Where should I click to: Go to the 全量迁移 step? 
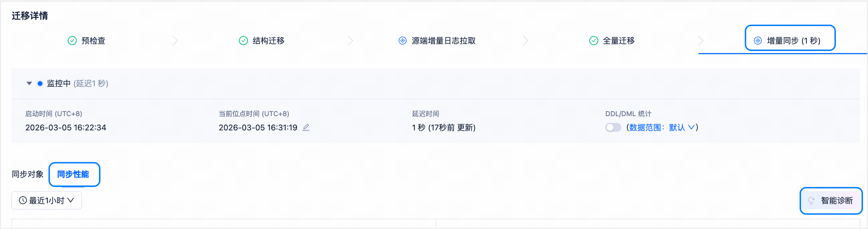coord(612,40)
